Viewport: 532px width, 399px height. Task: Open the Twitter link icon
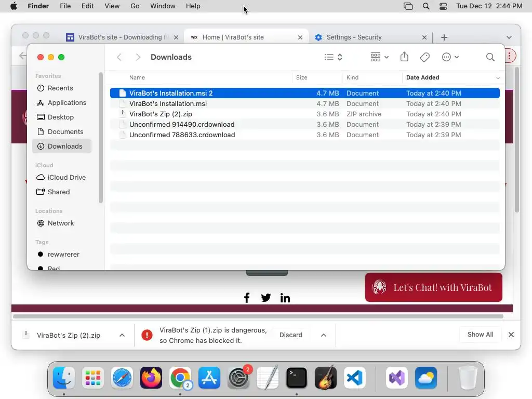click(265, 298)
